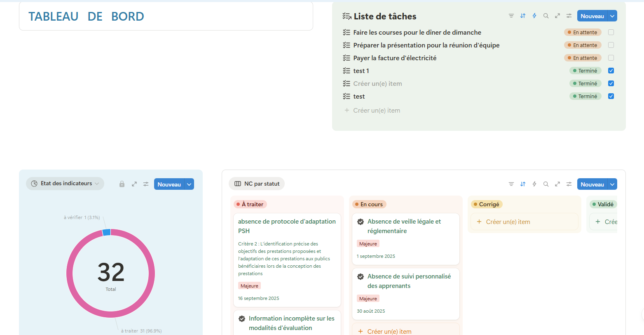Open automations lightning icon in Liste de tâches
Screen dimensions: 644x335
pos(534,16)
